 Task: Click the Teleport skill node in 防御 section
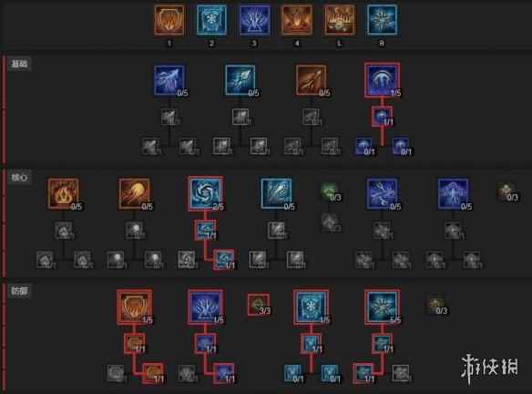pyautogui.click(x=206, y=307)
